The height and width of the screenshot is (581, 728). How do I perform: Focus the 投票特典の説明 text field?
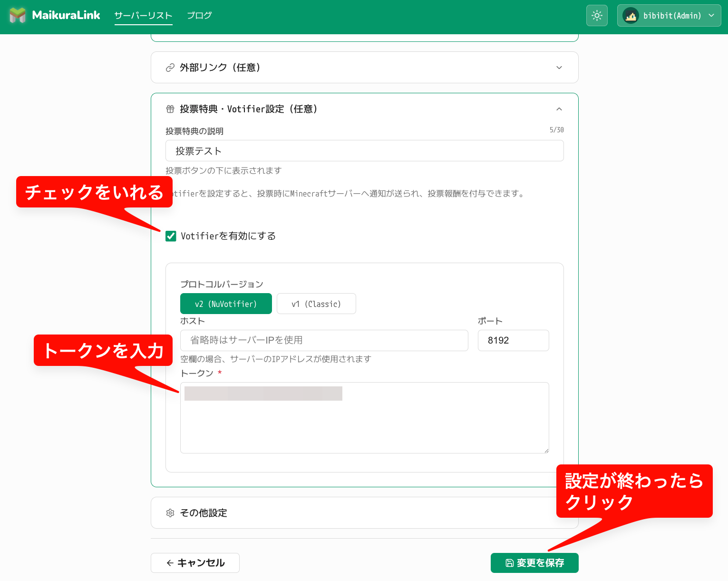click(x=364, y=151)
